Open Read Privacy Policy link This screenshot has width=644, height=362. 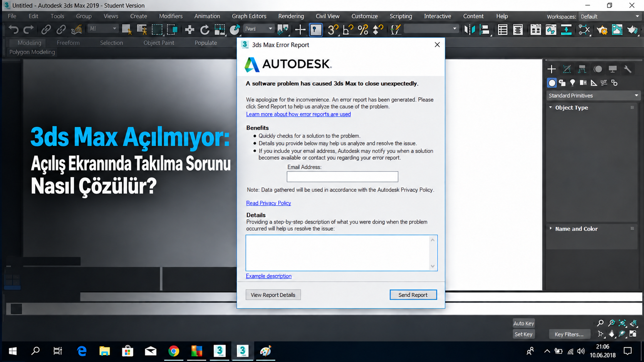coord(268,203)
